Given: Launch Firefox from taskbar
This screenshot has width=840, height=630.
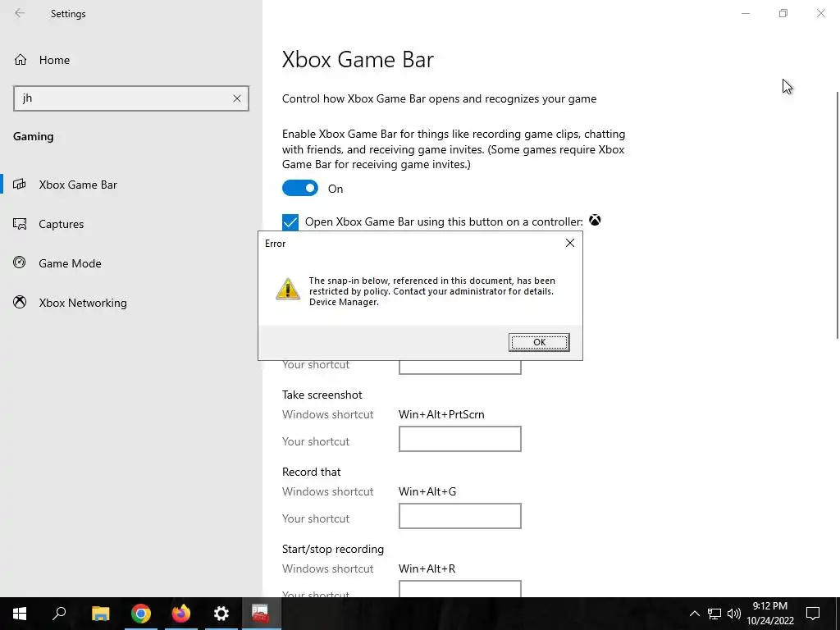Looking at the screenshot, I should [181, 614].
